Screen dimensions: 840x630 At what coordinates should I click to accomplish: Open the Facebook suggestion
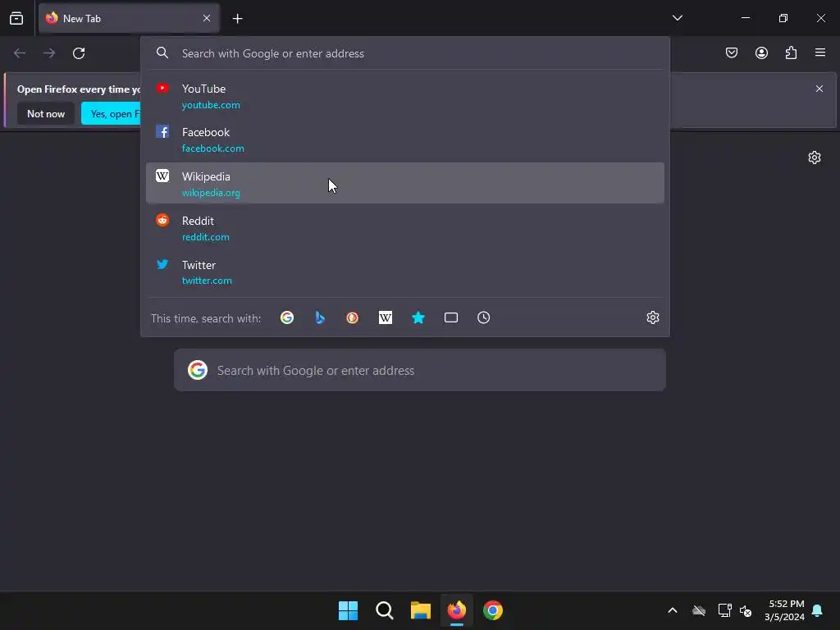(405, 139)
